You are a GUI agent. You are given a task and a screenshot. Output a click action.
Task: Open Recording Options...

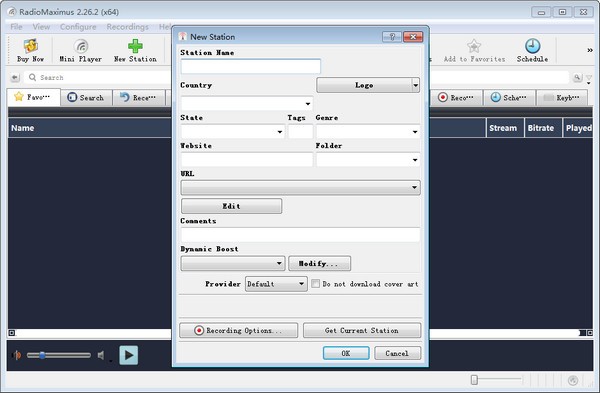click(238, 330)
